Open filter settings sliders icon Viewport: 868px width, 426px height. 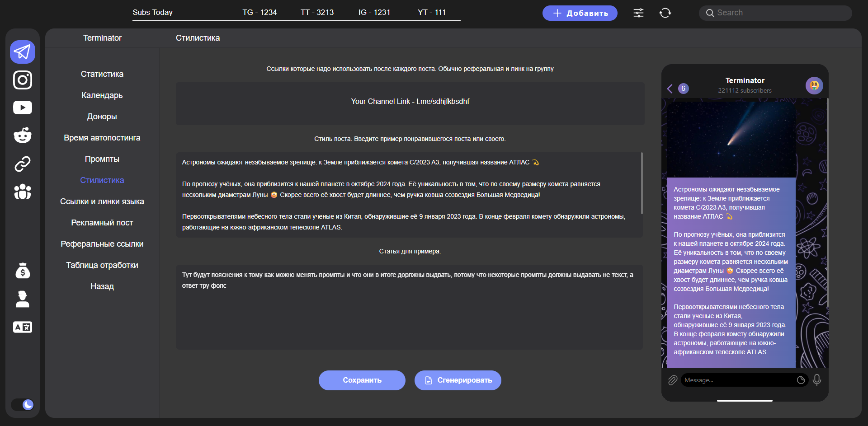point(638,13)
